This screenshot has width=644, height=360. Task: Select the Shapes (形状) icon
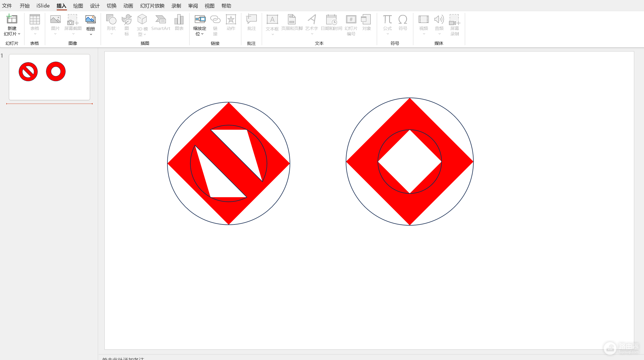point(111,20)
